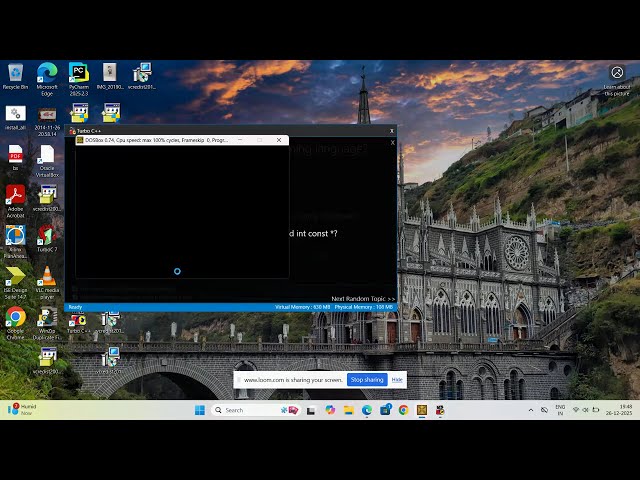Open File Explorer from the taskbar
Screen dimensions: 640x480
click(x=349, y=410)
